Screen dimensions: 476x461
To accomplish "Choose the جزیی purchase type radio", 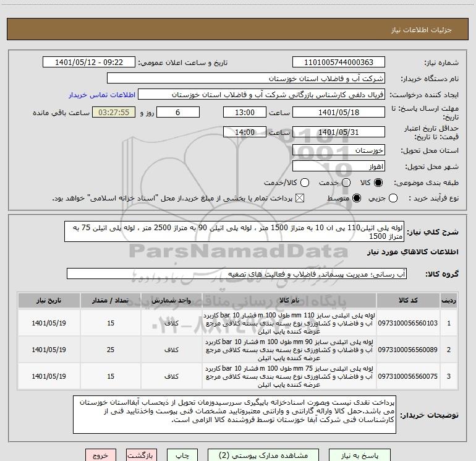I will click(x=393, y=198).
